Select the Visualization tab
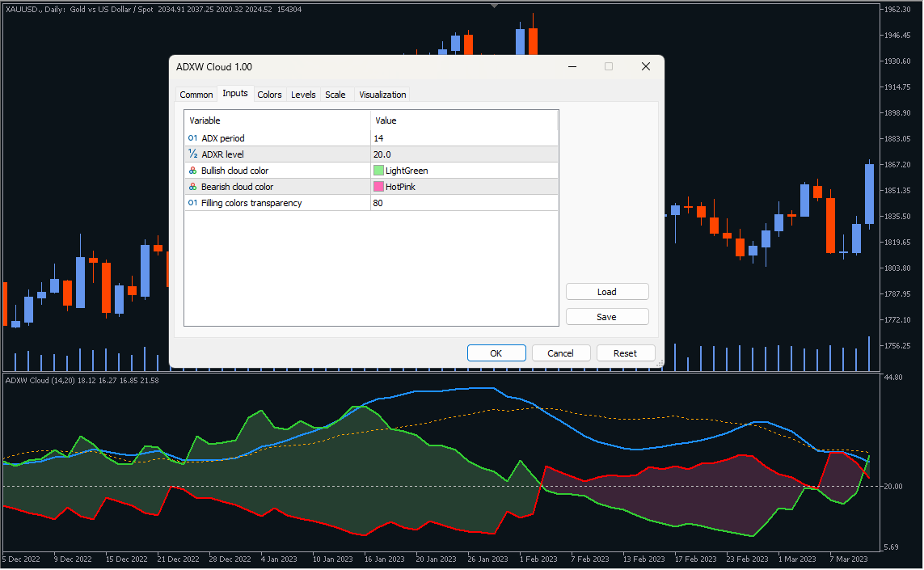The height and width of the screenshot is (570, 924). coord(382,95)
